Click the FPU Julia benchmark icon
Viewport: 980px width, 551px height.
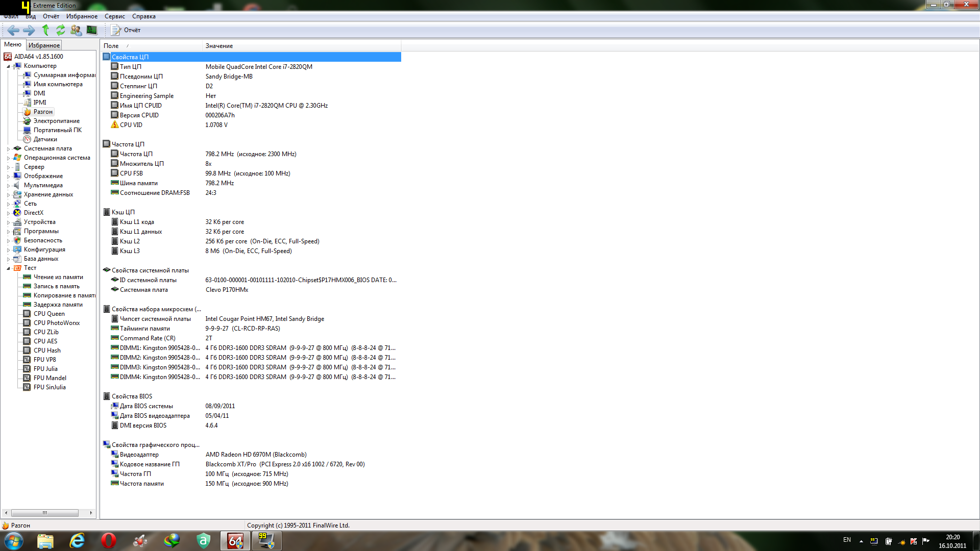pyautogui.click(x=28, y=369)
